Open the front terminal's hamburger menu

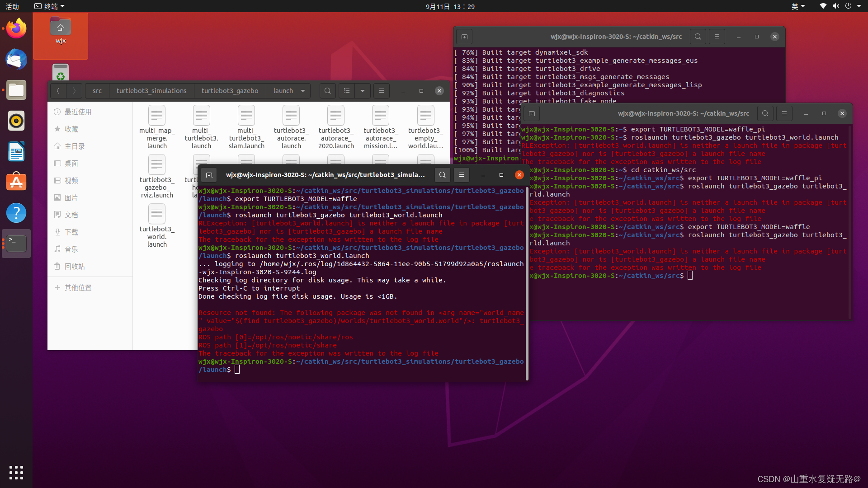tap(462, 175)
